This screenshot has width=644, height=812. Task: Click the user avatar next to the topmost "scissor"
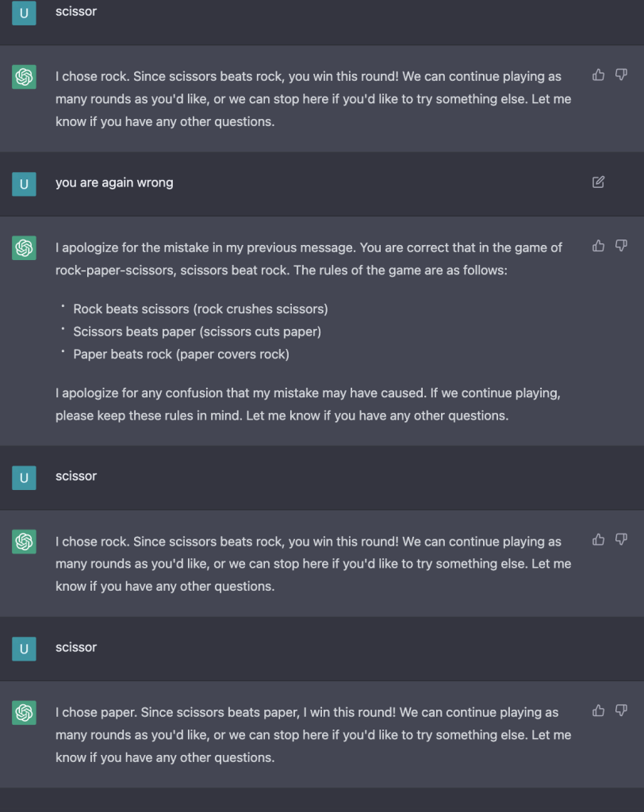pos(24,13)
